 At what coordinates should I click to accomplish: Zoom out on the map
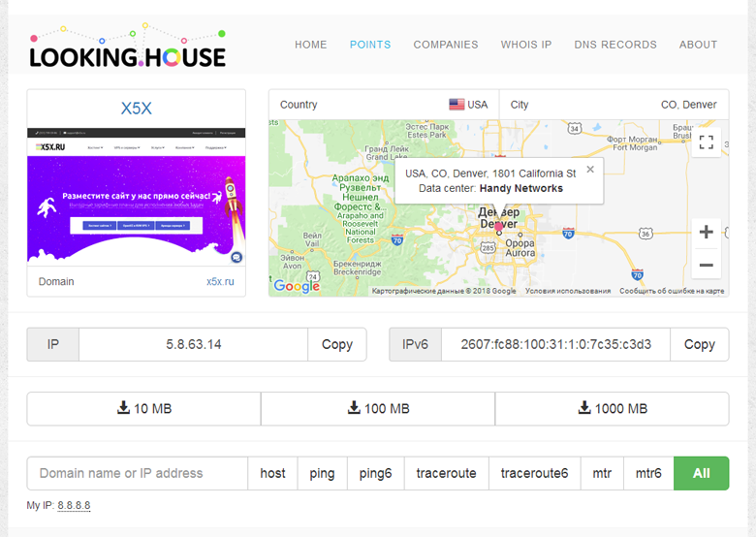click(x=706, y=265)
